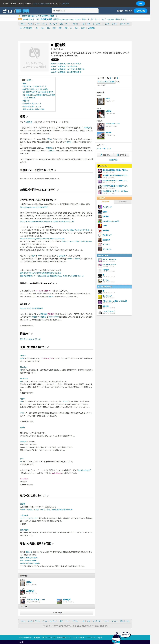Click edit pencil next to 2024年12月 冬コミ 殺害予告

tap(55, 200)
